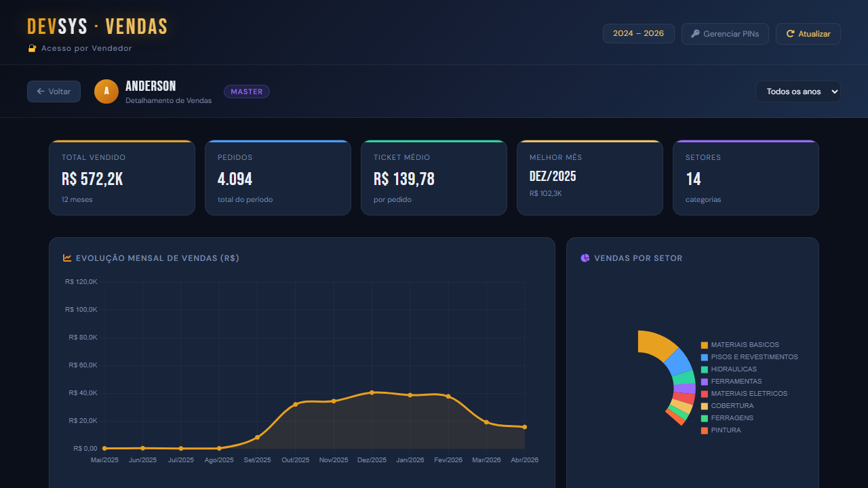
Task: Click the Dez/2025 data point on chart
Action: tap(372, 392)
